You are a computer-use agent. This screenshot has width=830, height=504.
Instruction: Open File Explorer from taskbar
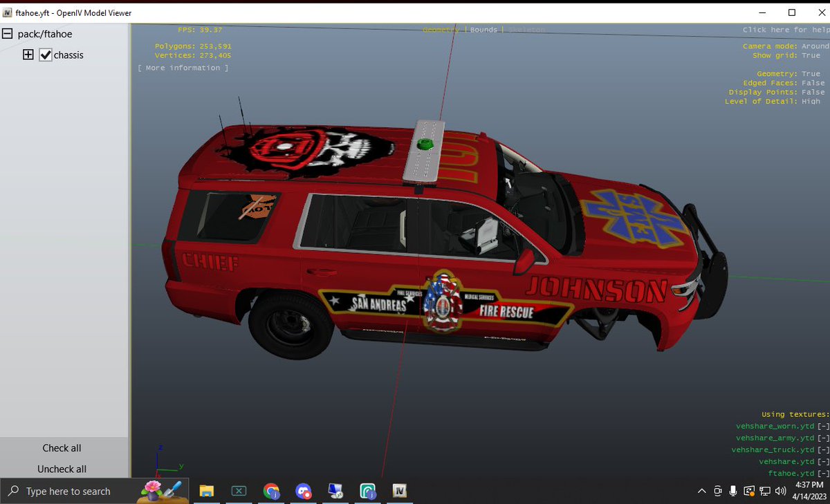pos(206,491)
